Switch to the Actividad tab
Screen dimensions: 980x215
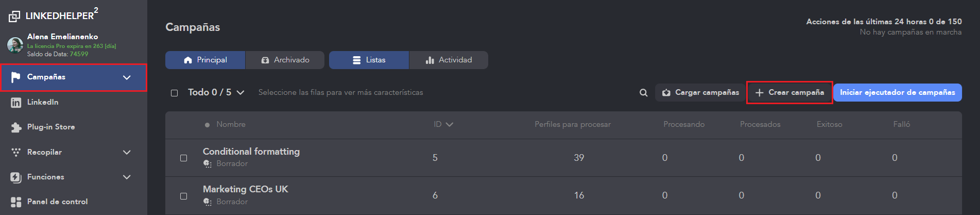point(449,60)
